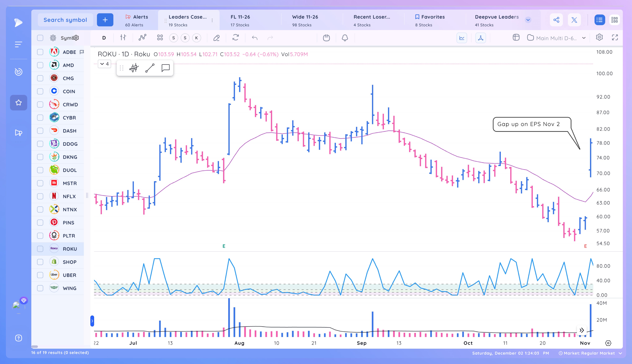
Task: Check the WING row checkbox
Action: coord(40,288)
